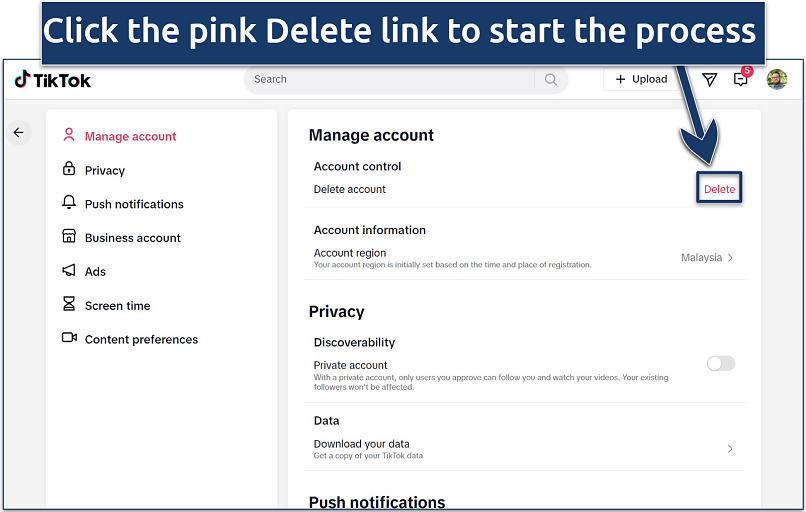This screenshot has height=512, width=806.
Task: Click the Account information heading
Action: click(x=370, y=230)
